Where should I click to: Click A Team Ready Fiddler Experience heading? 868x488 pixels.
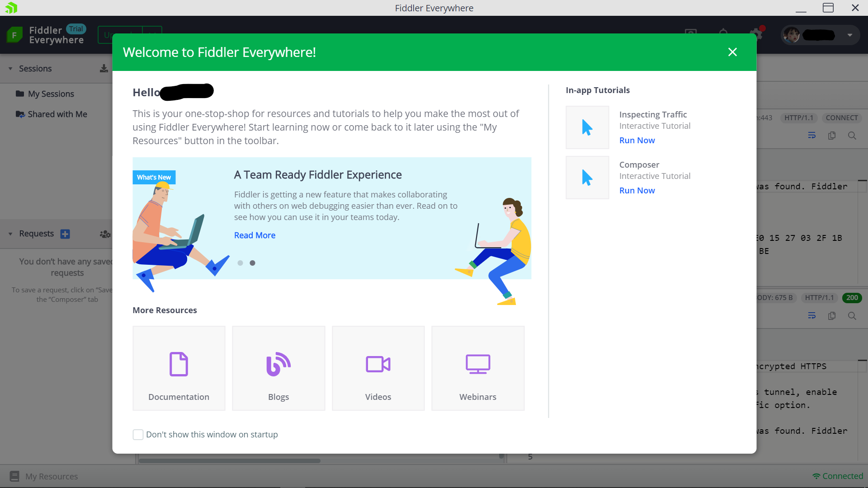pos(318,174)
